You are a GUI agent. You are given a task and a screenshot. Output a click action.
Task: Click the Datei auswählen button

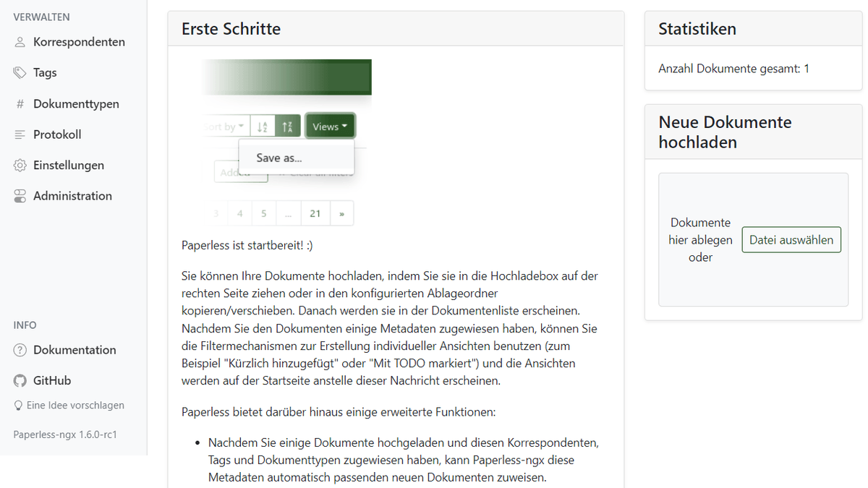791,240
